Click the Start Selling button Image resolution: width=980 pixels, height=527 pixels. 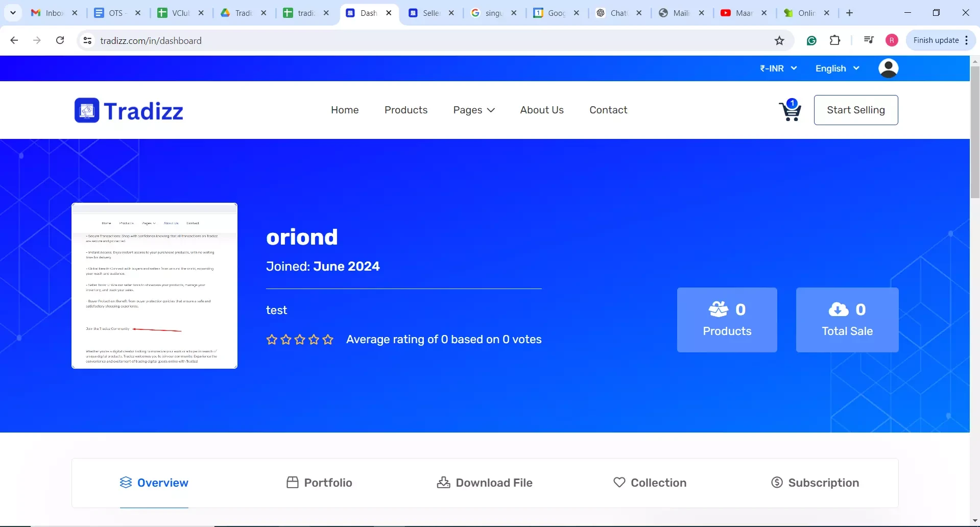pyautogui.click(x=855, y=110)
